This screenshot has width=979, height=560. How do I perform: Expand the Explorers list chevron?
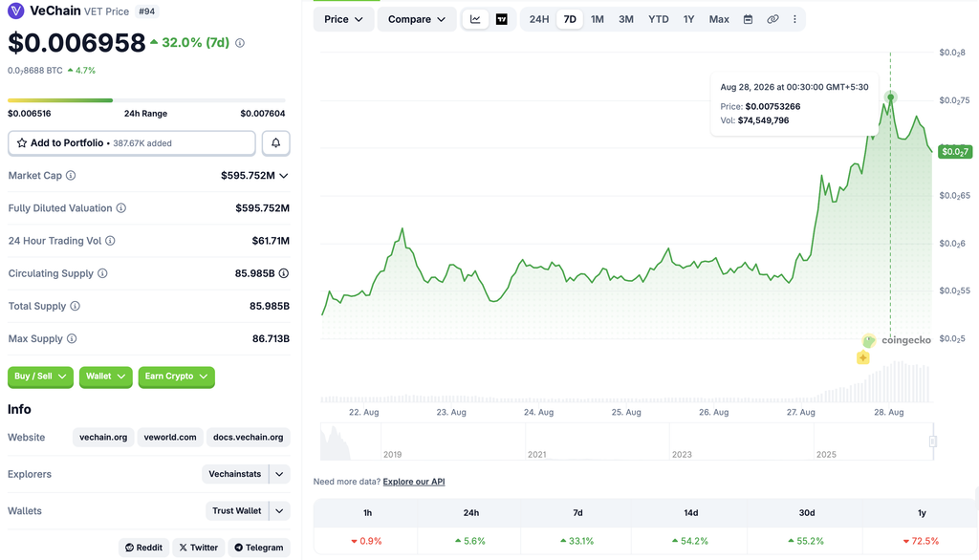point(280,474)
